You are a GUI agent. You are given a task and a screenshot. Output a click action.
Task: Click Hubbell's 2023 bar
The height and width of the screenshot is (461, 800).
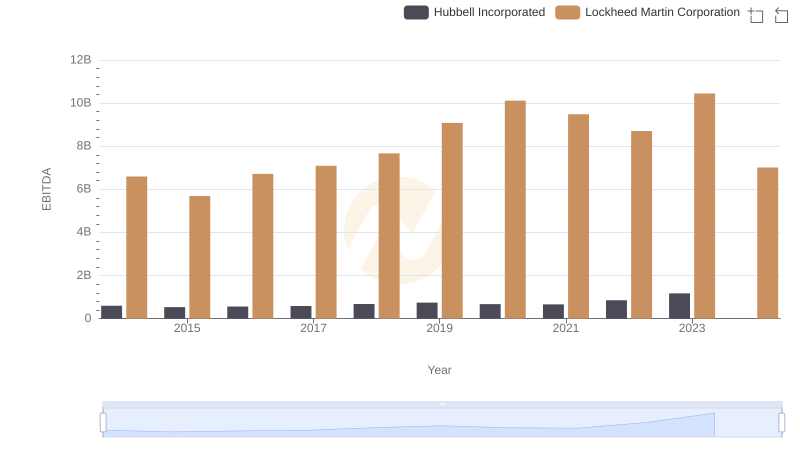click(x=679, y=306)
